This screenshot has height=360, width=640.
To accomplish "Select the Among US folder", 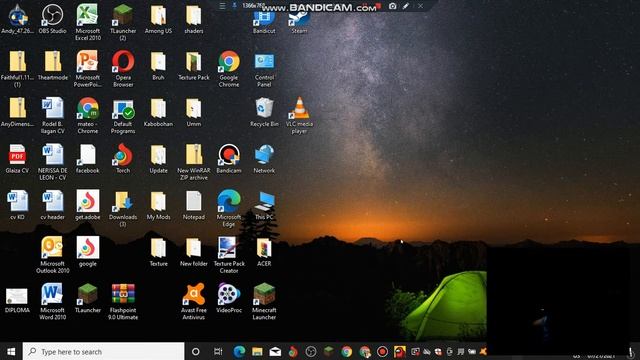I will pos(158,19).
